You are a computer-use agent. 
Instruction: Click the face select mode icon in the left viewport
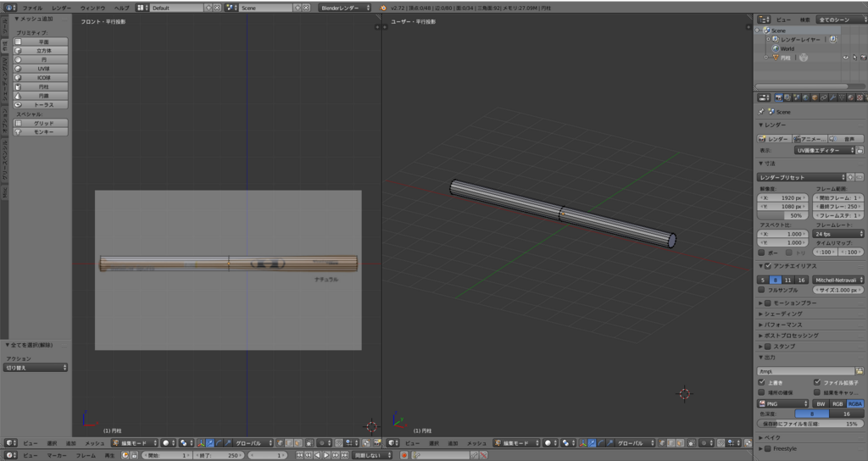point(298,443)
